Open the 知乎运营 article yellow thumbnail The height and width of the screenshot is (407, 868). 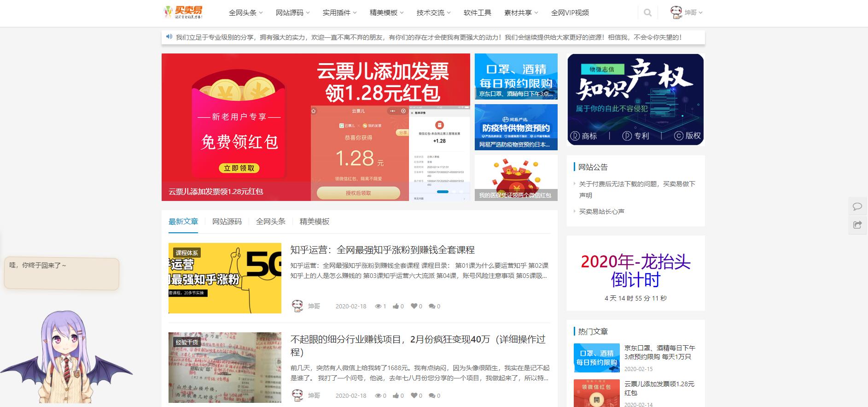[x=225, y=278]
